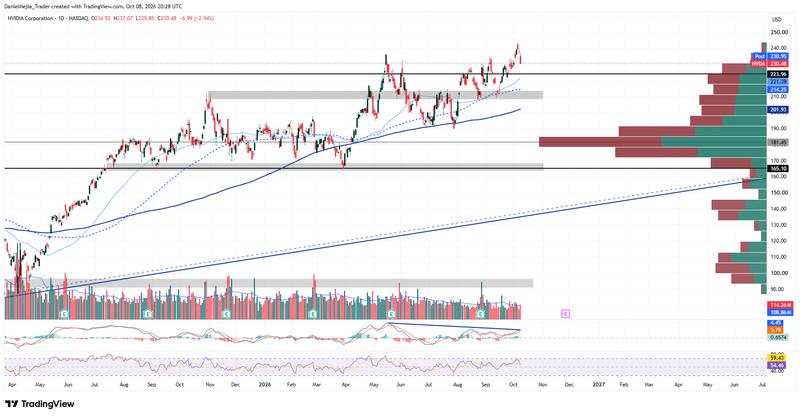Click the 214.25 moving average label
The height and width of the screenshot is (417, 800).
pos(778,89)
